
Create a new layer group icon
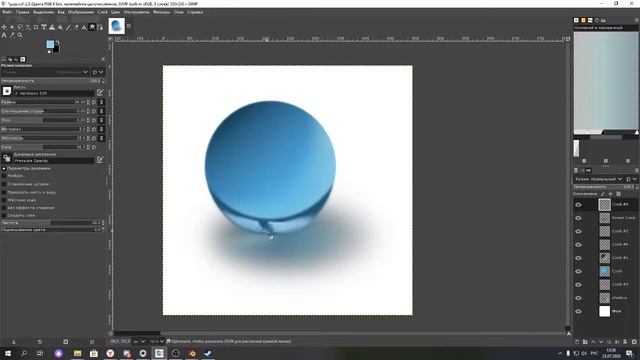pyautogui.click(x=585, y=342)
